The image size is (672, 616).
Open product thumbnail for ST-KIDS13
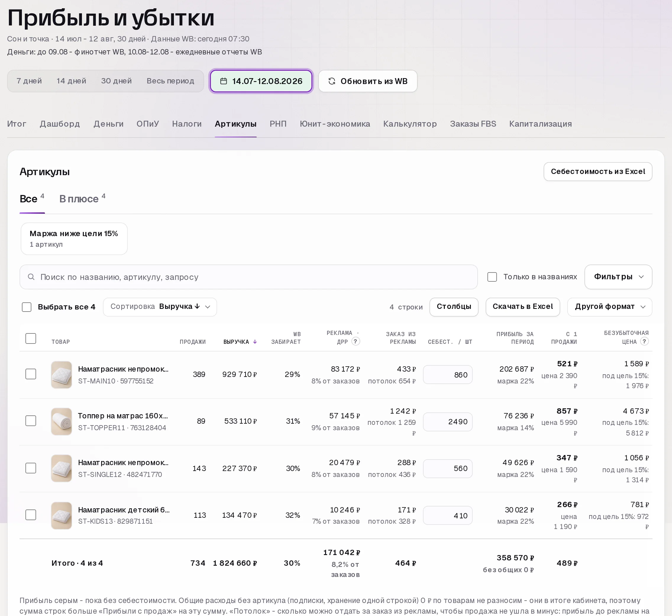pos(61,515)
